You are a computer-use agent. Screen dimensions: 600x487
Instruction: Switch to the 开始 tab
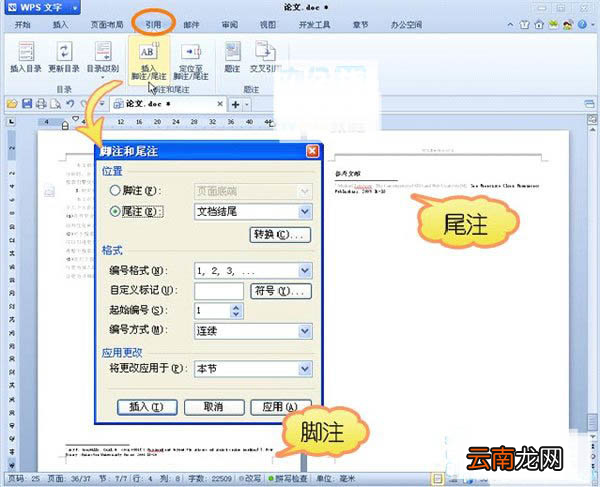point(22,25)
